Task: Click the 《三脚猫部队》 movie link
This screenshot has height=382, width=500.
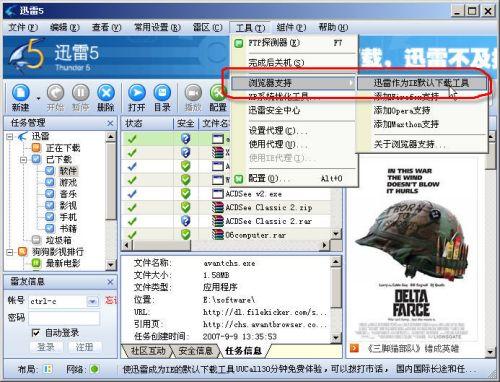Action: [x=413, y=349]
